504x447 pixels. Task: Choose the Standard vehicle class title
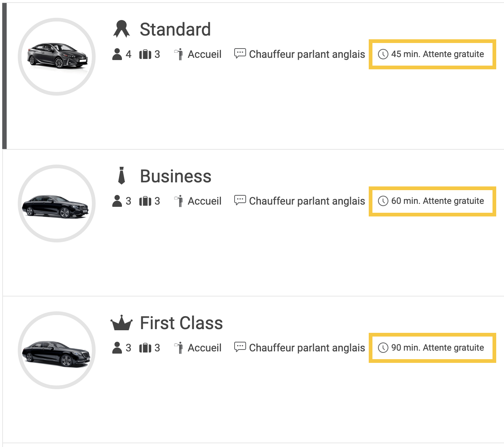pyautogui.click(x=175, y=29)
